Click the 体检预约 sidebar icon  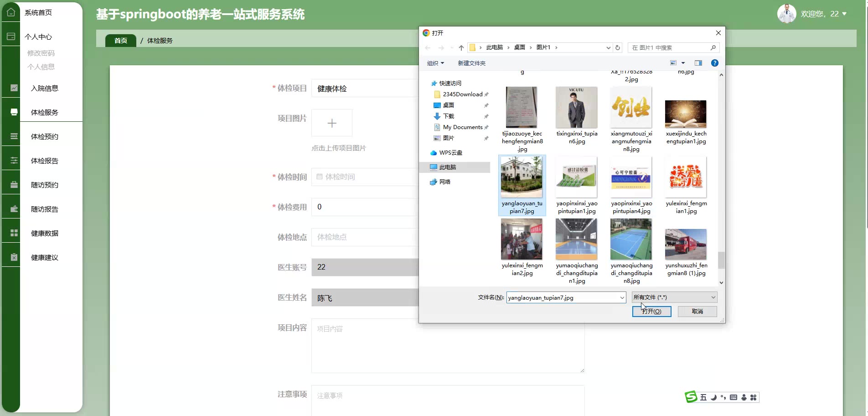[x=14, y=136]
